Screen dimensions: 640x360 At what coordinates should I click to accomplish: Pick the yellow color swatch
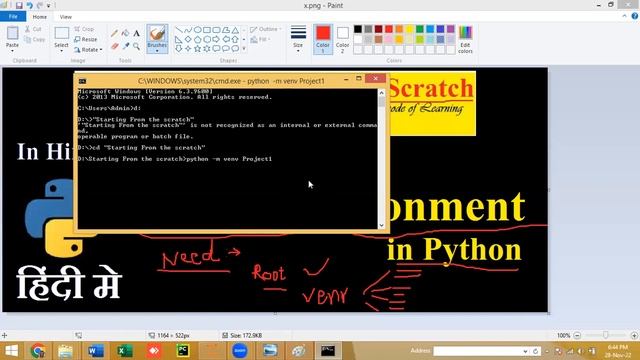tap(409, 29)
